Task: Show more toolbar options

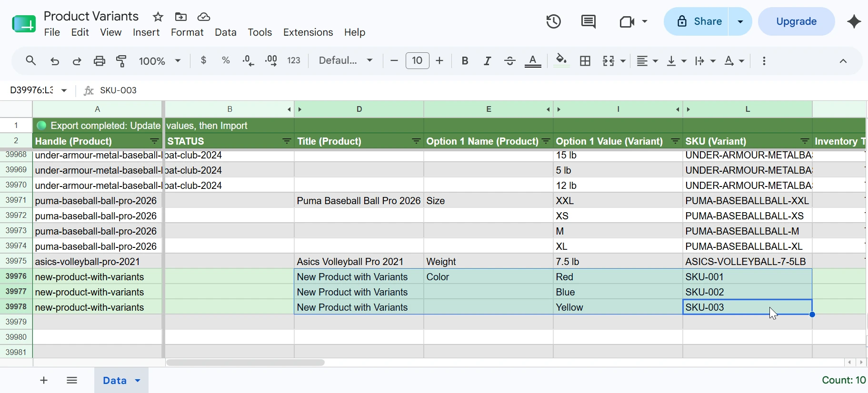Action: click(764, 61)
